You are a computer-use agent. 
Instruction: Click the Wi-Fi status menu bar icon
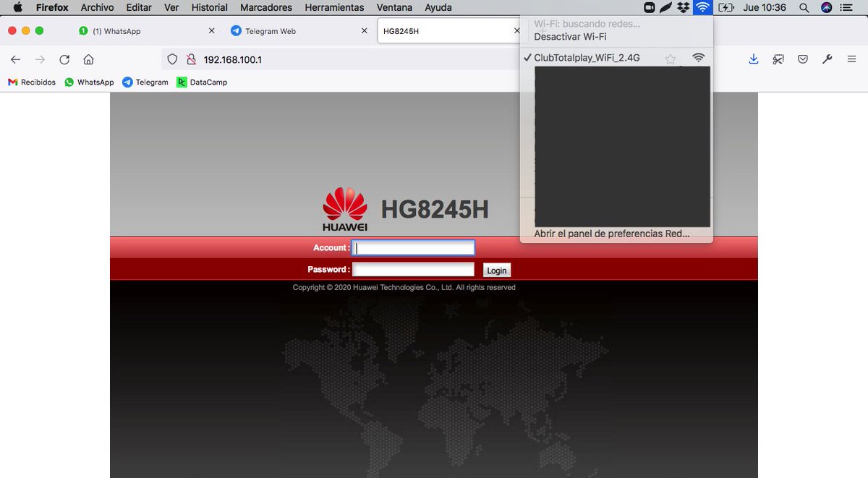coord(702,7)
